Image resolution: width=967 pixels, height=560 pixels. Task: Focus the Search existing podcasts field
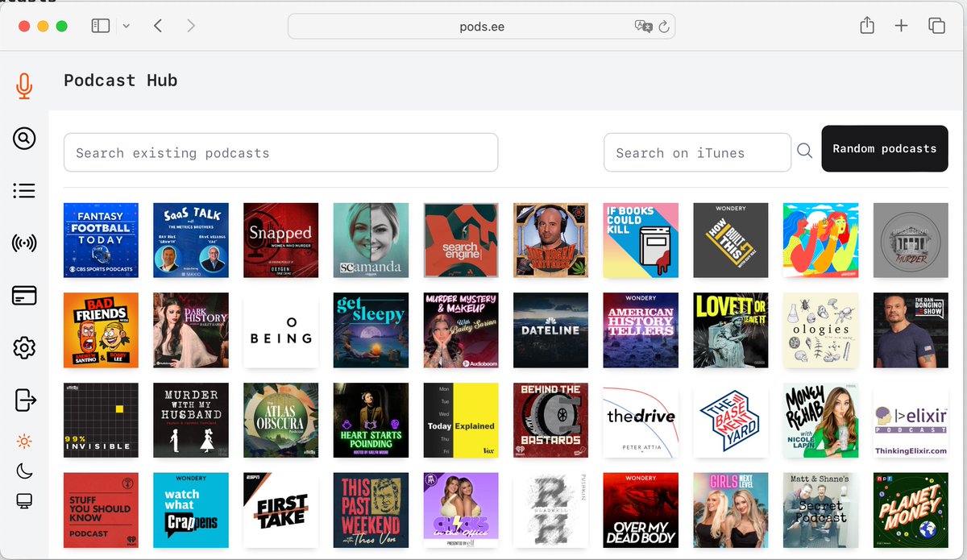(280, 152)
